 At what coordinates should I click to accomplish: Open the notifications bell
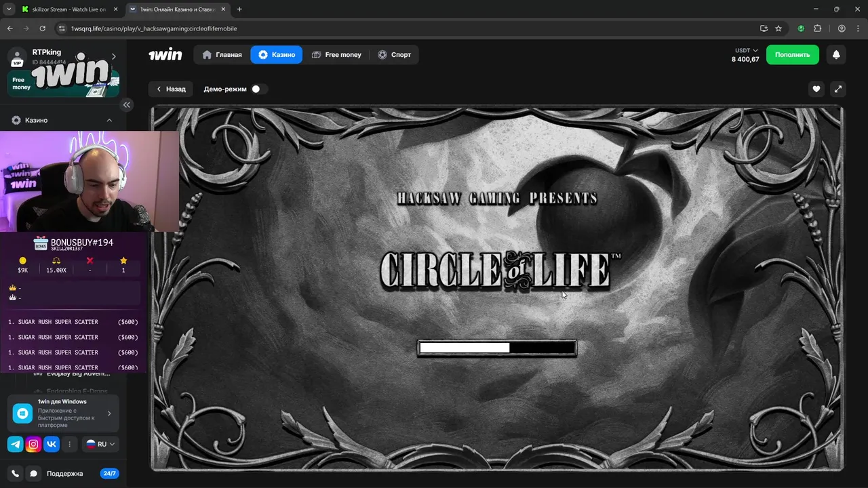[x=836, y=54]
